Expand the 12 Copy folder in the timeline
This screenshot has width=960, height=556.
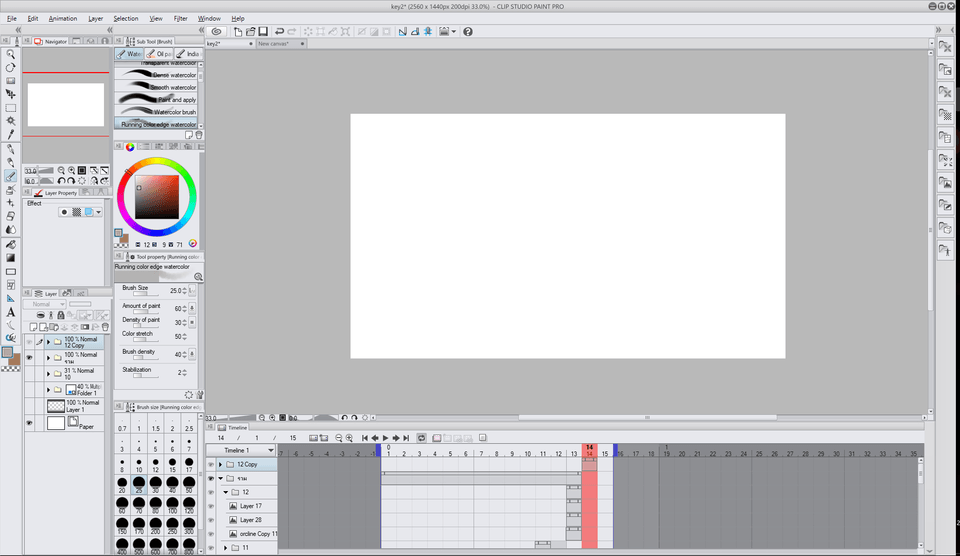220,465
